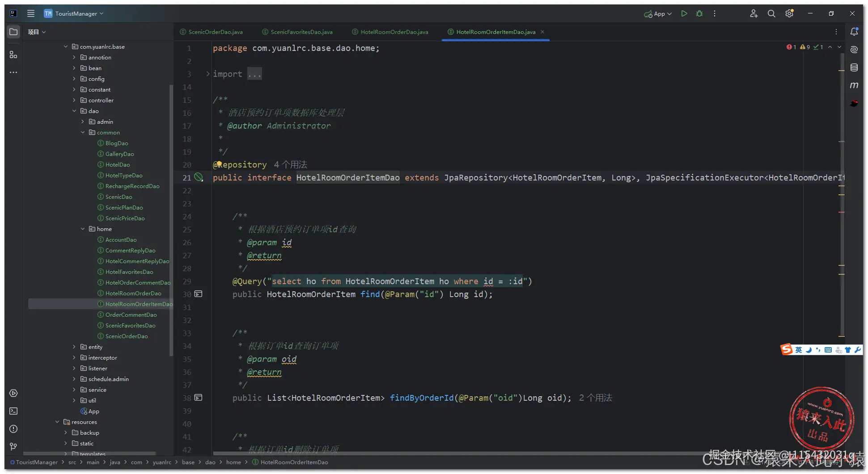
Task: Collapse the common package
Action: [x=83, y=132]
